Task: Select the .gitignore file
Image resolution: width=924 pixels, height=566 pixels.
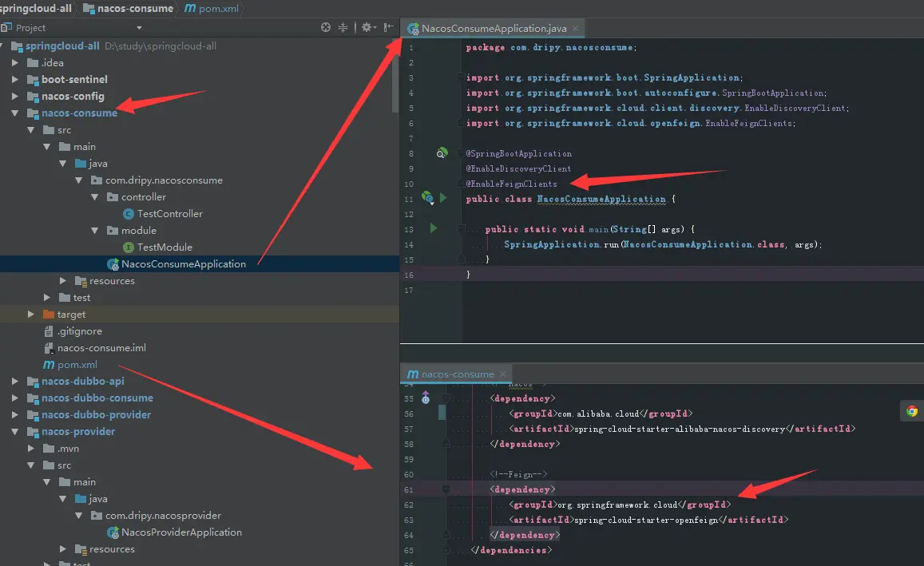Action: [80, 331]
